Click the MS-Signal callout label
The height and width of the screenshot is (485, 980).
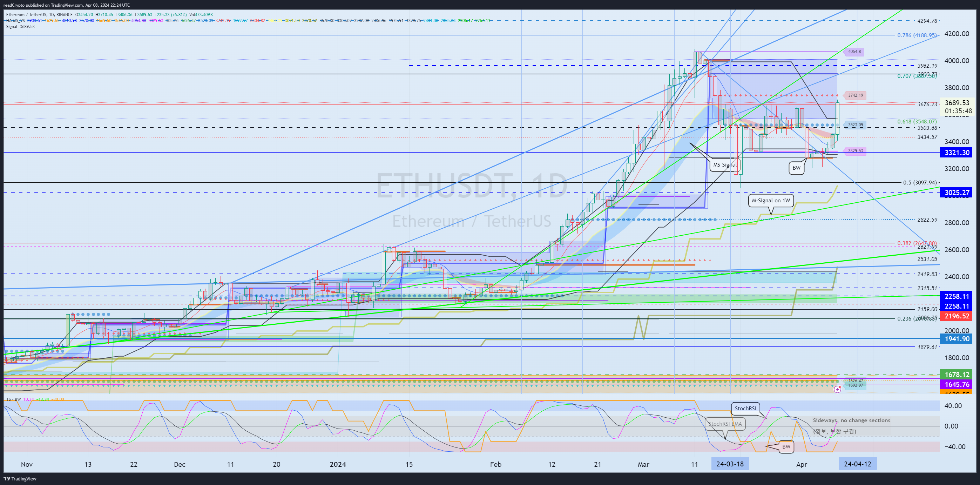point(724,165)
